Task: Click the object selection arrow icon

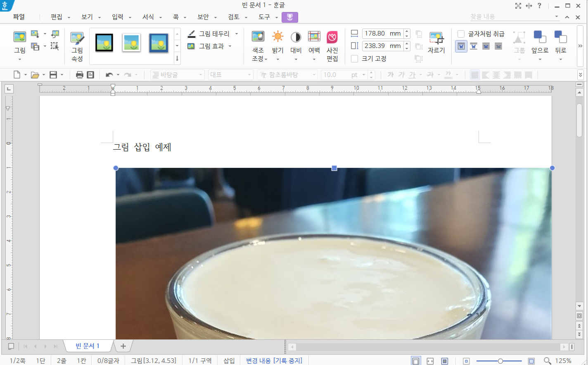Action: pyautogui.click(x=55, y=46)
